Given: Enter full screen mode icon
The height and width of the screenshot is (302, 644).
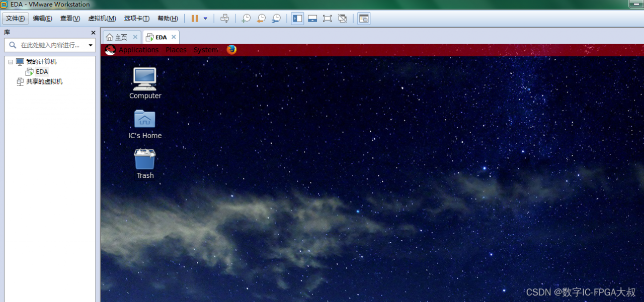Looking at the screenshot, I should [328, 19].
